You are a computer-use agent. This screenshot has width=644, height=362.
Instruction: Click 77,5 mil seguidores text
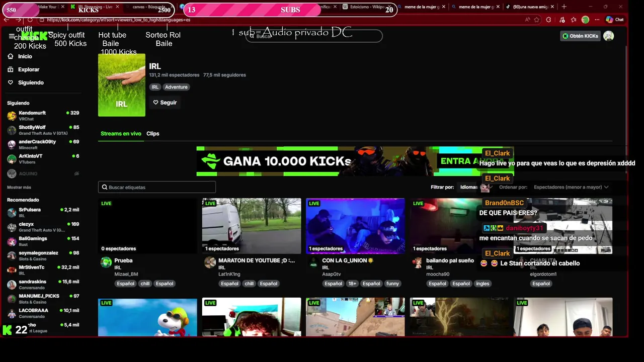(224, 75)
